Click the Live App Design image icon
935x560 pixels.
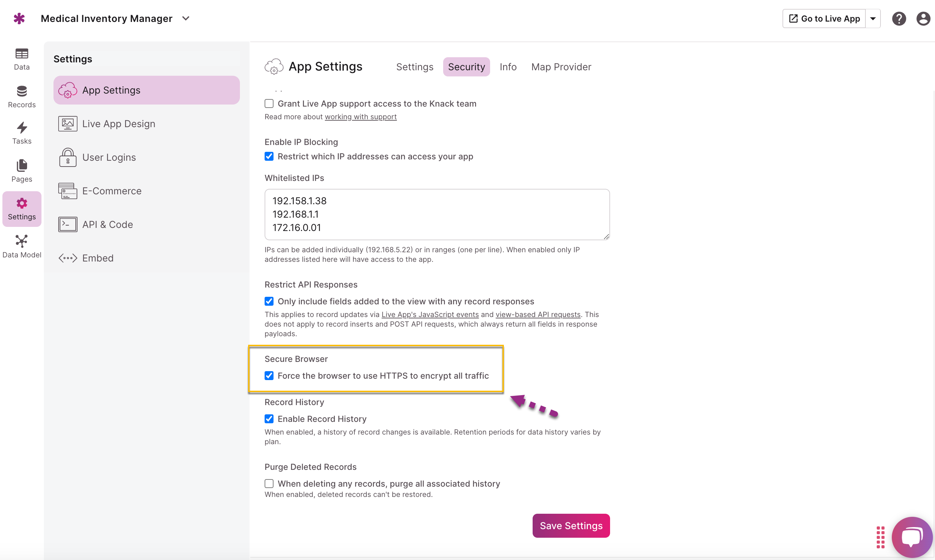[68, 124]
